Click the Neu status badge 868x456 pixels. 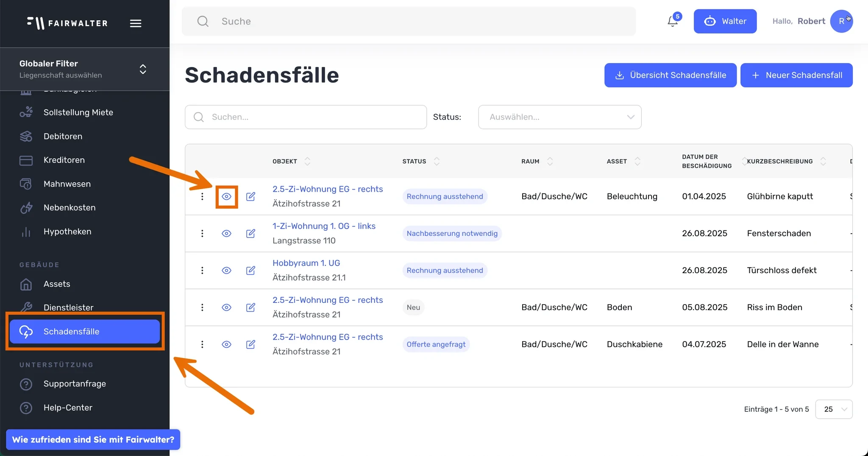coord(413,307)
